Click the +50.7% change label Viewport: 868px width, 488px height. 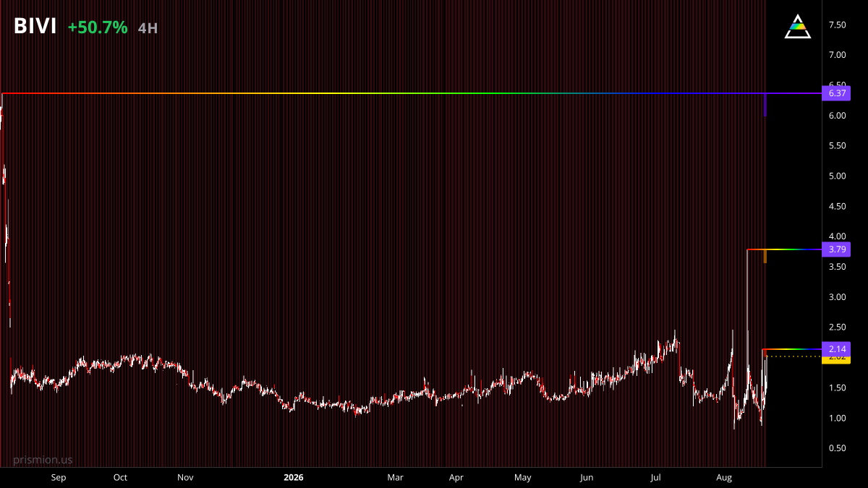(x=98, y=27)
